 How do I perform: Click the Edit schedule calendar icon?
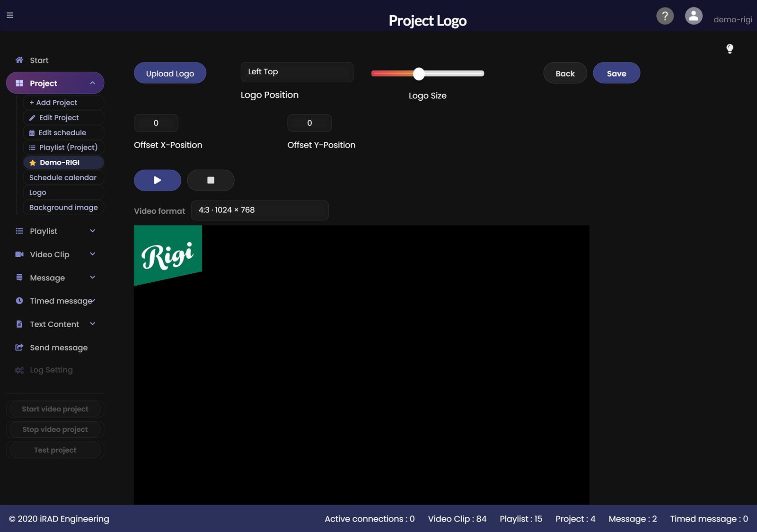coord(32,133)
